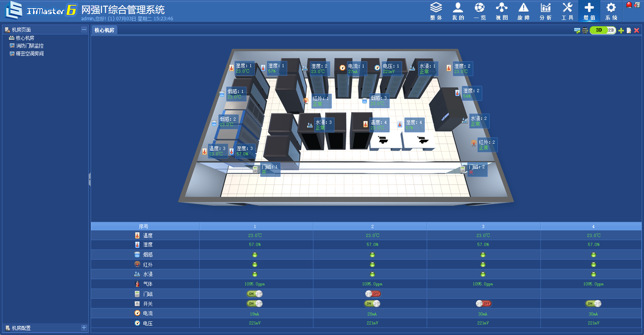
Task: Expand the 机房配置 panel
Action: pyautogui.click(x=84, y=328)
